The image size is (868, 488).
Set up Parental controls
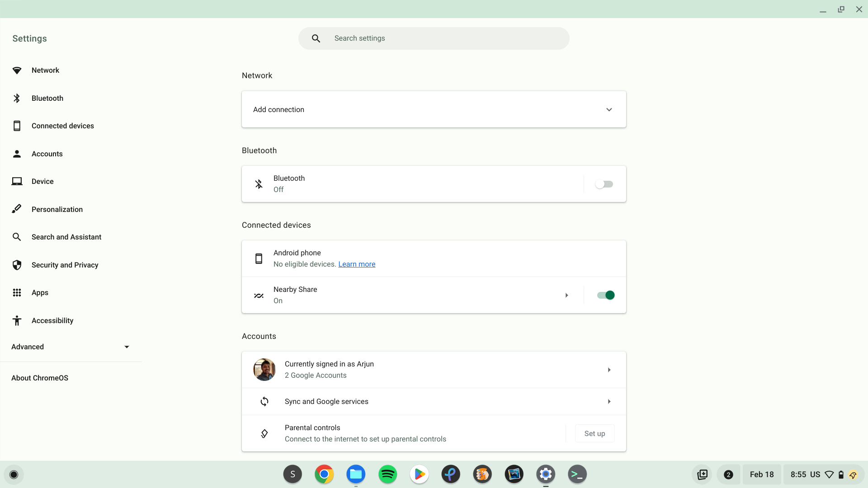tap(594, 433)
